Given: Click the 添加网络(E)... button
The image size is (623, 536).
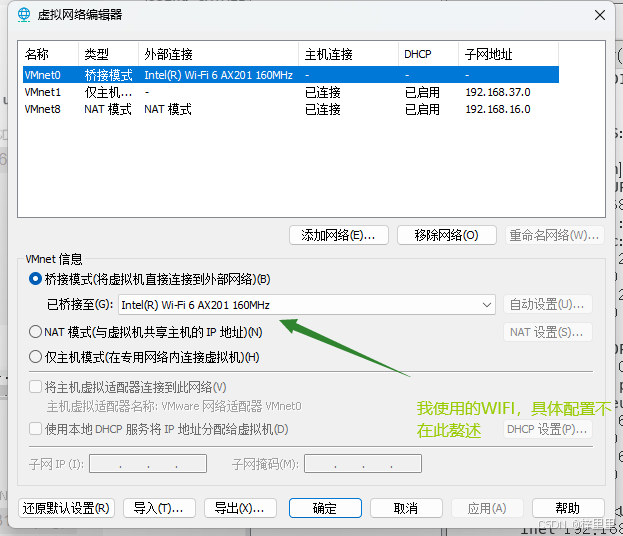Looking at the screenshot, I should (339, 235).
